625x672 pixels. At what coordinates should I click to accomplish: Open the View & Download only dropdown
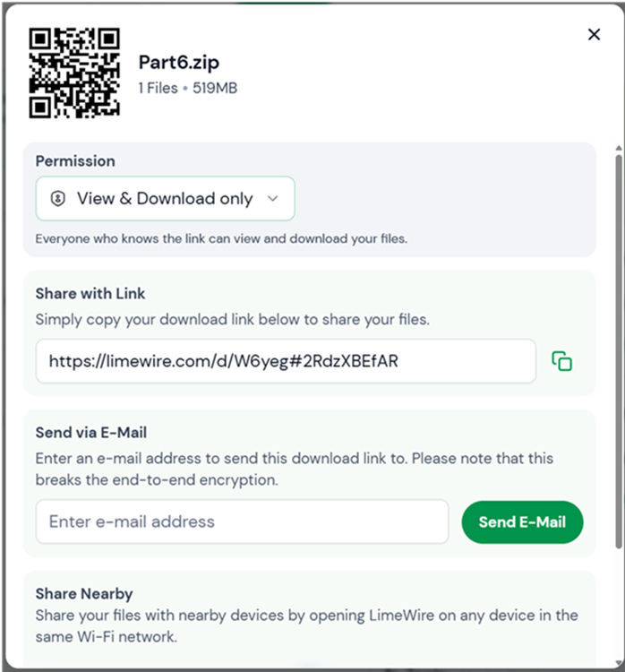166,198
